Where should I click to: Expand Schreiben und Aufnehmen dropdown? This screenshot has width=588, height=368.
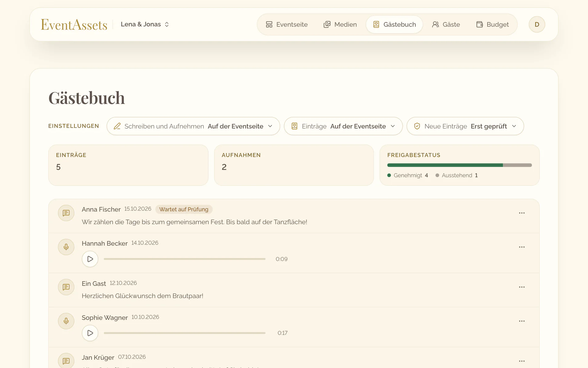(x=193, y=126)
